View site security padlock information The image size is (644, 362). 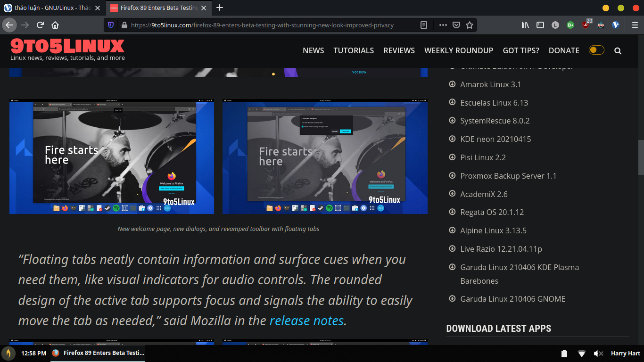(x=124, y=25)
